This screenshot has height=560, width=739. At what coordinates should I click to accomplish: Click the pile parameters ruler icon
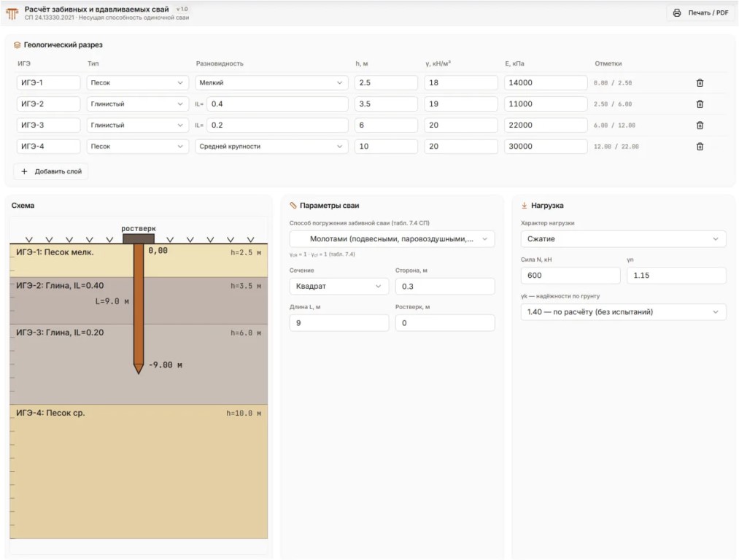click(293, 206)
